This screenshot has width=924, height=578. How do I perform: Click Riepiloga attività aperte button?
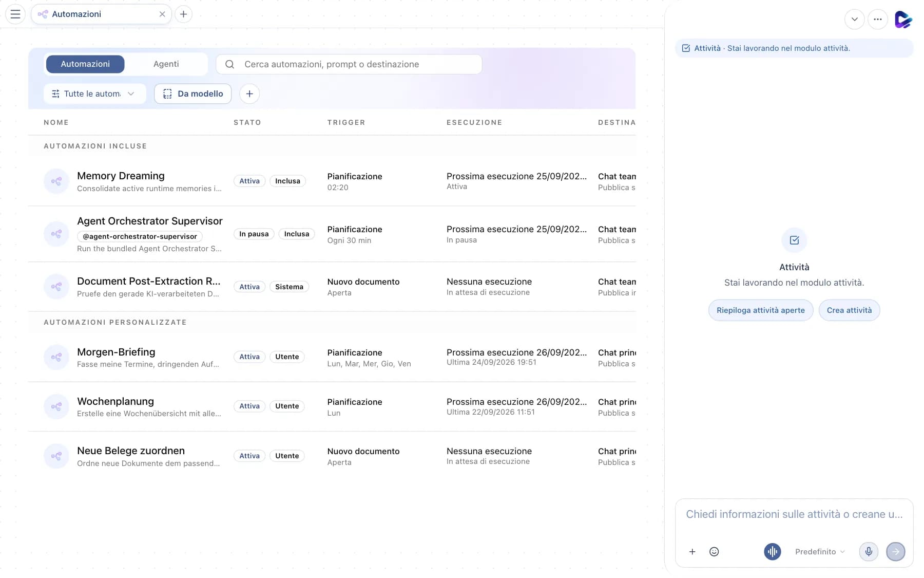tap(761, 310)
